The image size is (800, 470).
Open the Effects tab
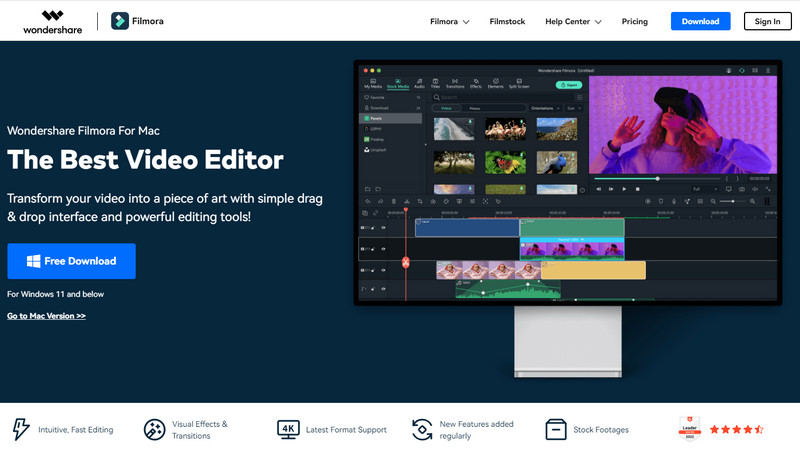[476, 84]
